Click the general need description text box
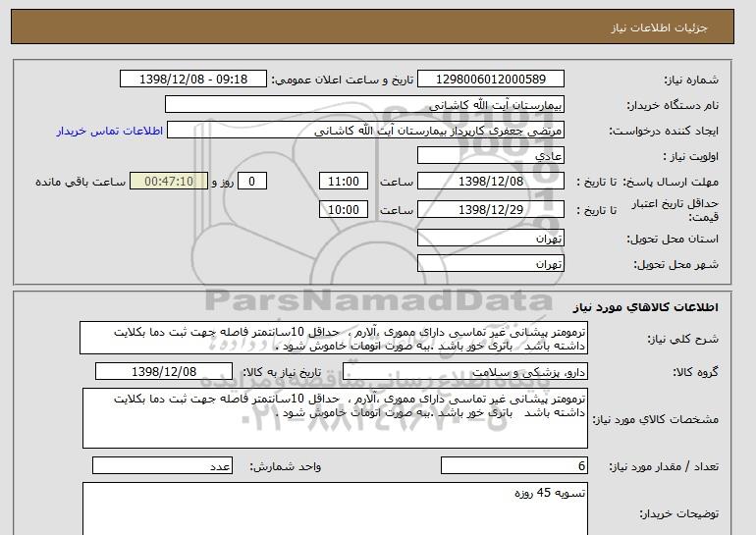This screenshot has height=535, width=756. coord(334,339)
